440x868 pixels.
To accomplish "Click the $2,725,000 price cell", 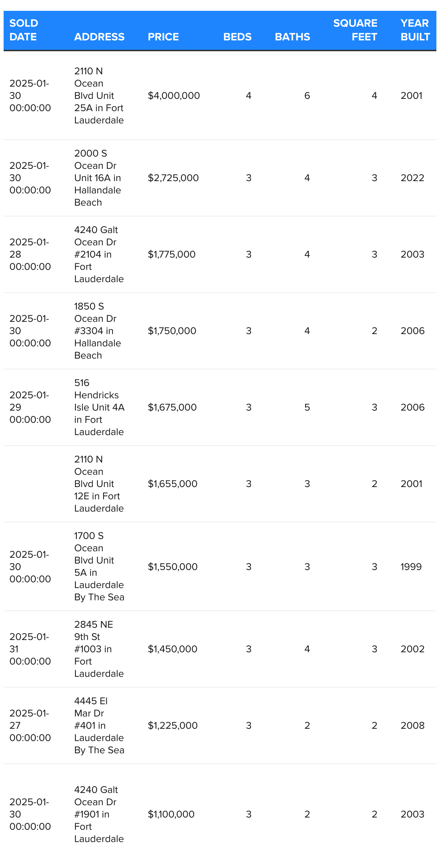I will tap(173, 178).
